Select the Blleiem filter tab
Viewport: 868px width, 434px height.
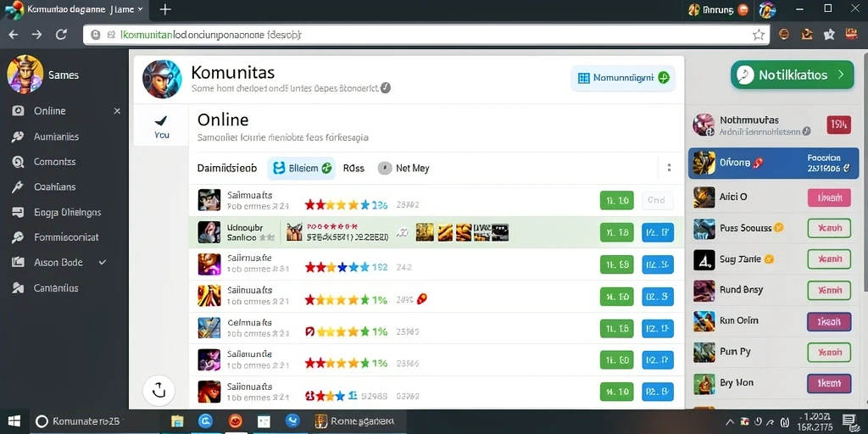pos(301,169)
